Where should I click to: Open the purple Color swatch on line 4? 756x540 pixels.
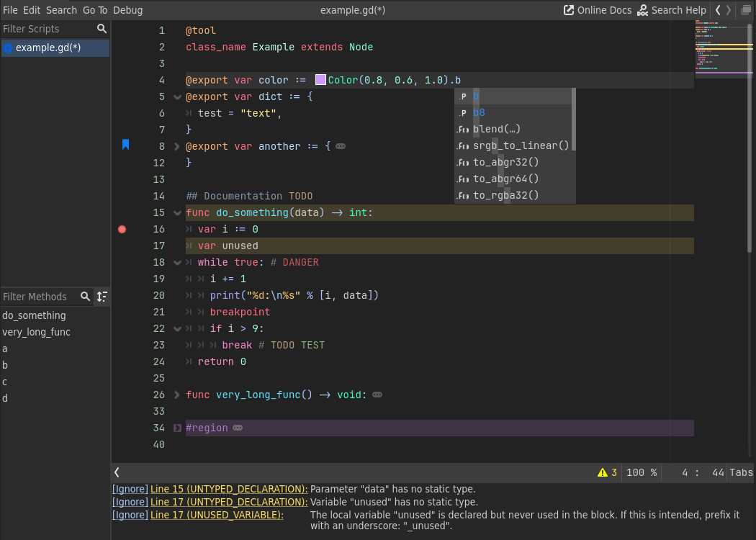coord(320,80)
